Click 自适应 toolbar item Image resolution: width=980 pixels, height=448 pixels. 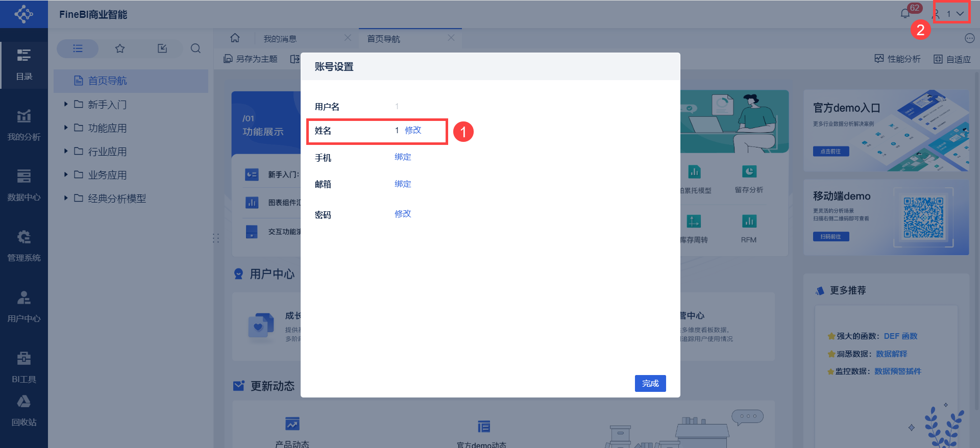(952, 59)
